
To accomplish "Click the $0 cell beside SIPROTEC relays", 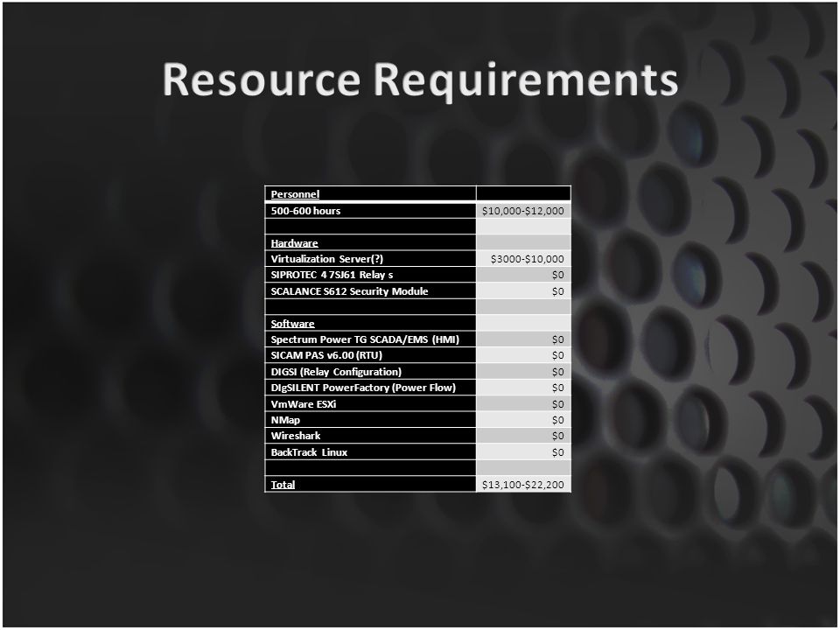I will pos(523,275).
